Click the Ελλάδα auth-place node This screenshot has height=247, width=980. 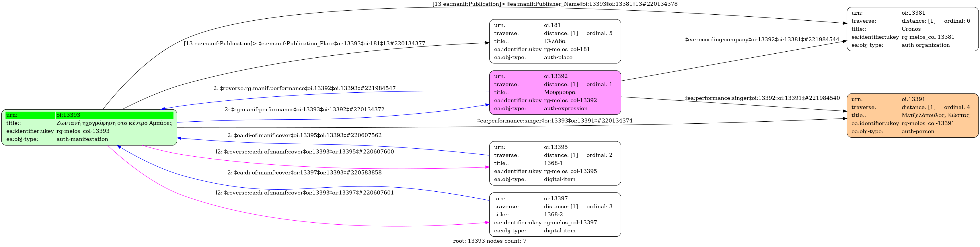[555, 42]
